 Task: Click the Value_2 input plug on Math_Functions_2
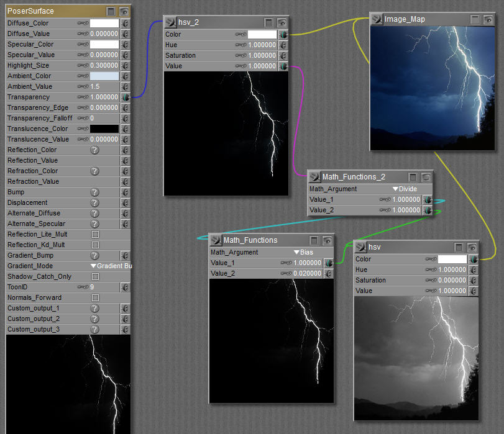point(428,210)
